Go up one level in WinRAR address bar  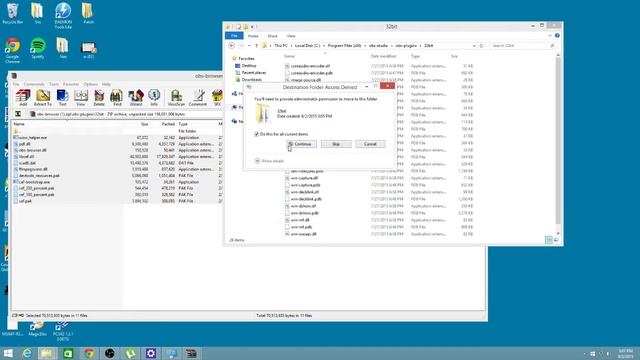(18, 114)
